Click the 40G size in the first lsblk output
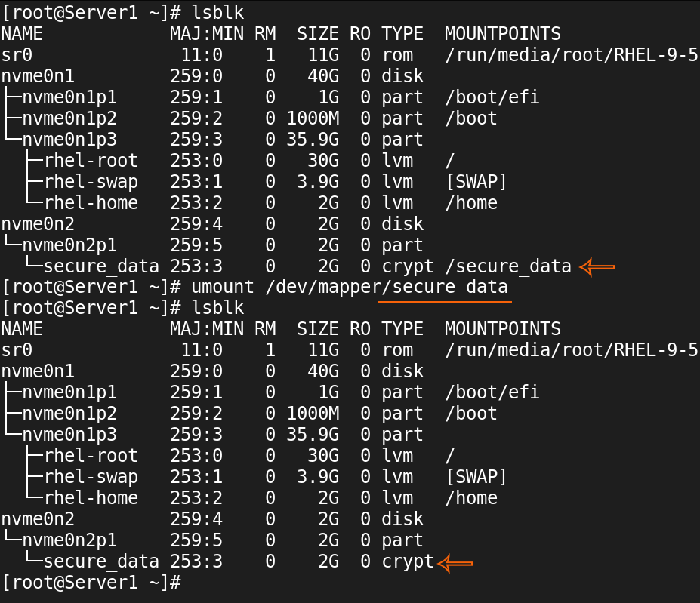Viewport: 700px width, 603px height. [x=323, y=76]
